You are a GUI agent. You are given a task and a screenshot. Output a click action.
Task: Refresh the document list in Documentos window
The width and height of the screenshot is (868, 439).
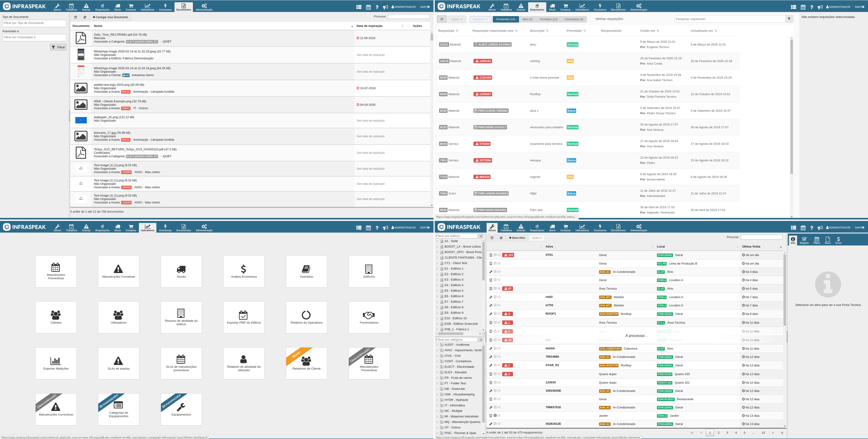[x=85, y=17]
